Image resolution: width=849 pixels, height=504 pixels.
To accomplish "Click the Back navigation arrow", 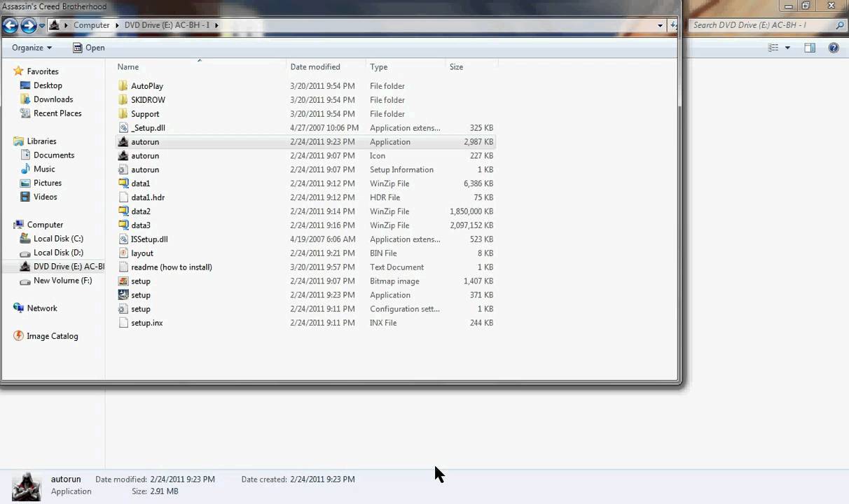I will [x=10, y=26].
